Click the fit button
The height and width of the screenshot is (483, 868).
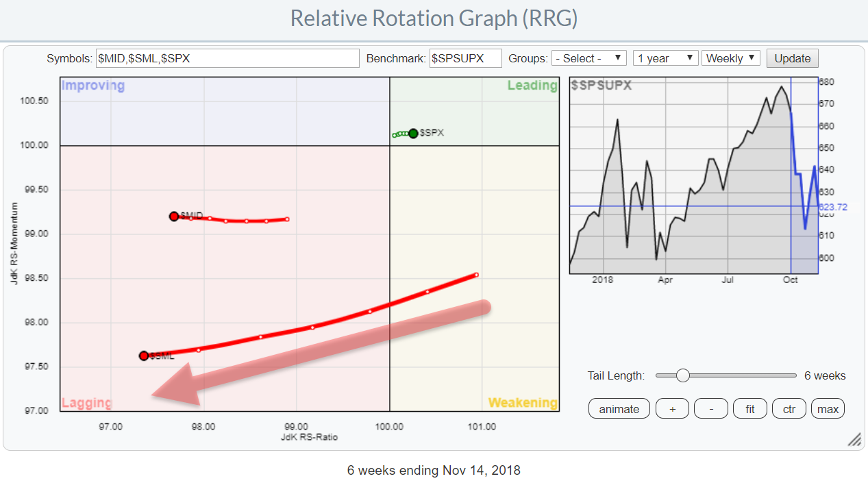coord(750,409)
